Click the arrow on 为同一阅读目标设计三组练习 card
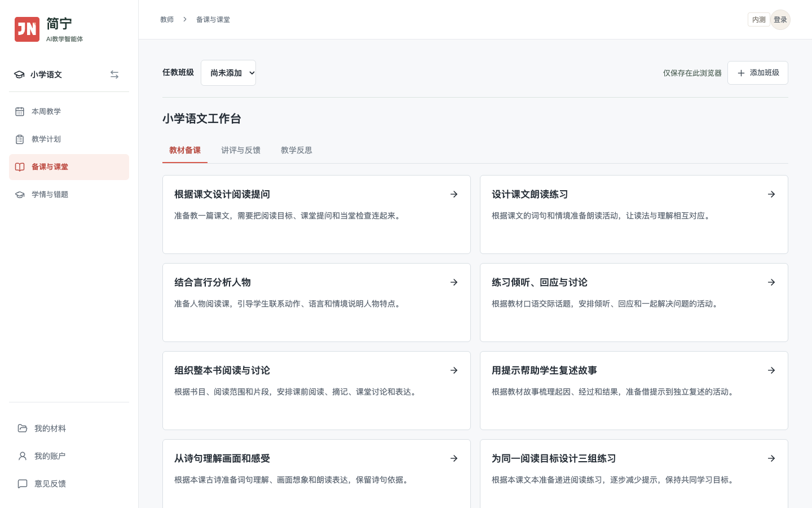The image size is (812, 508). pos(771,458)
